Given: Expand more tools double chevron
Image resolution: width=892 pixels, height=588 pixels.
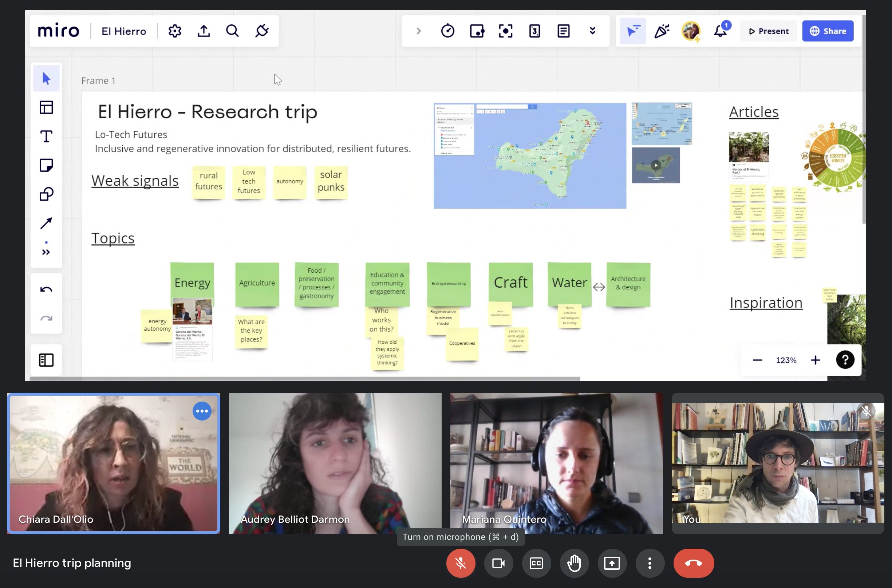Looking at the screenshot, I should 46,252.
